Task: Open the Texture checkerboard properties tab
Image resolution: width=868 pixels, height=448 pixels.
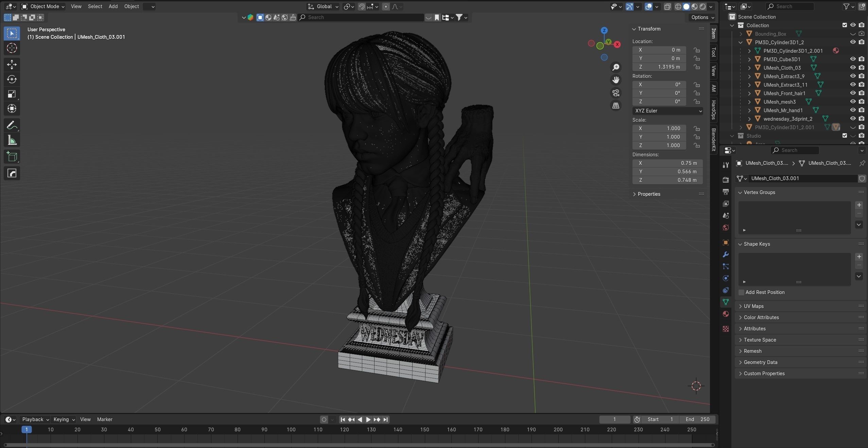Action: [726, 329]
